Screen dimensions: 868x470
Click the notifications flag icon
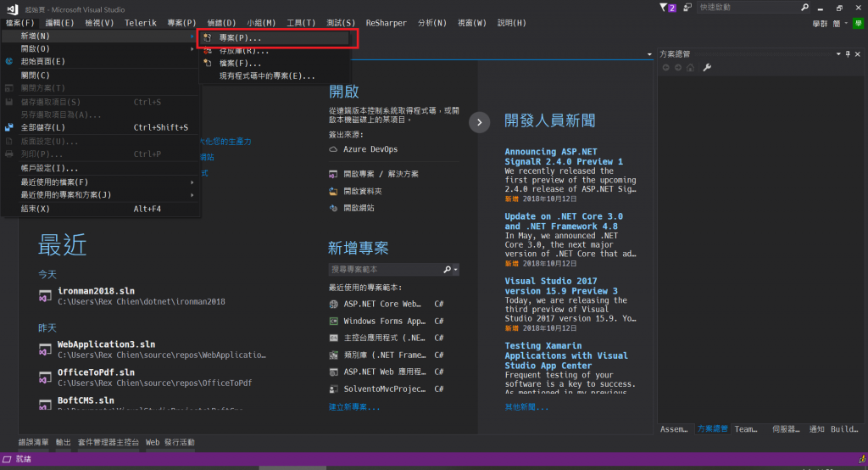(664, 8)
